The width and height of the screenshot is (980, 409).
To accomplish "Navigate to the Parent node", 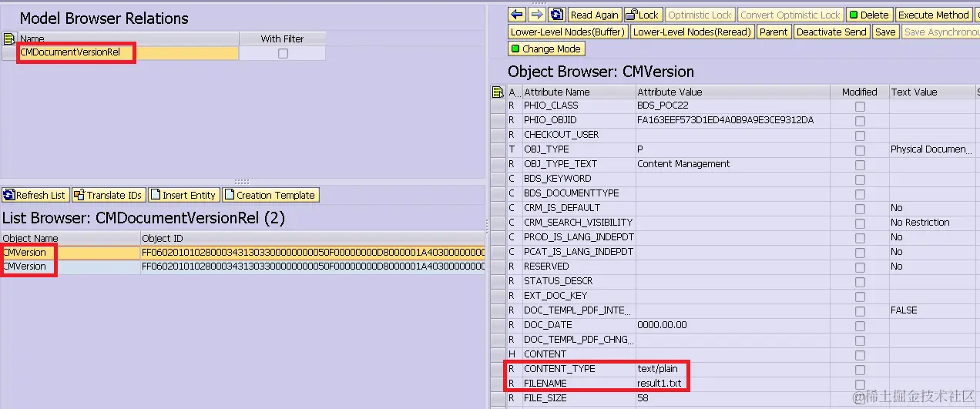I will click(773, 32).
